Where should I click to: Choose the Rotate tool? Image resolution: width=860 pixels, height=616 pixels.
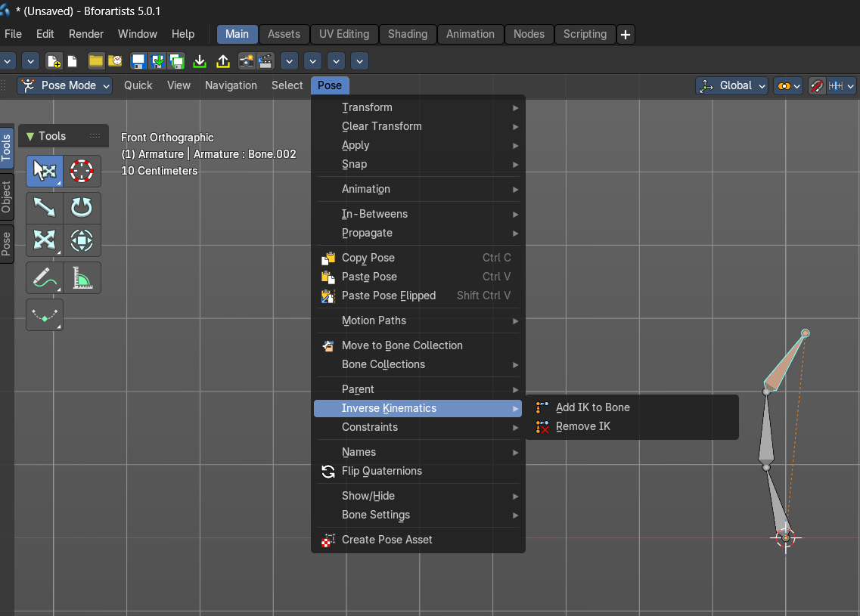point(82,208)
